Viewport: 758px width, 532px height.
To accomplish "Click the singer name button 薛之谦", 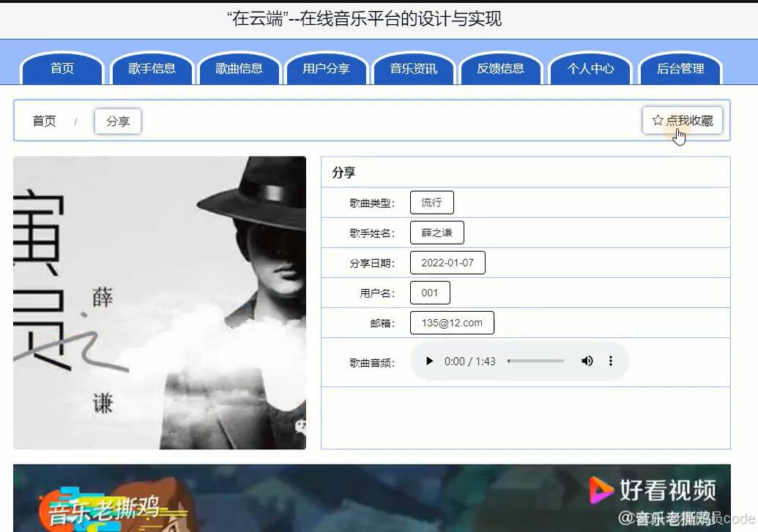I will coord(436,232).
